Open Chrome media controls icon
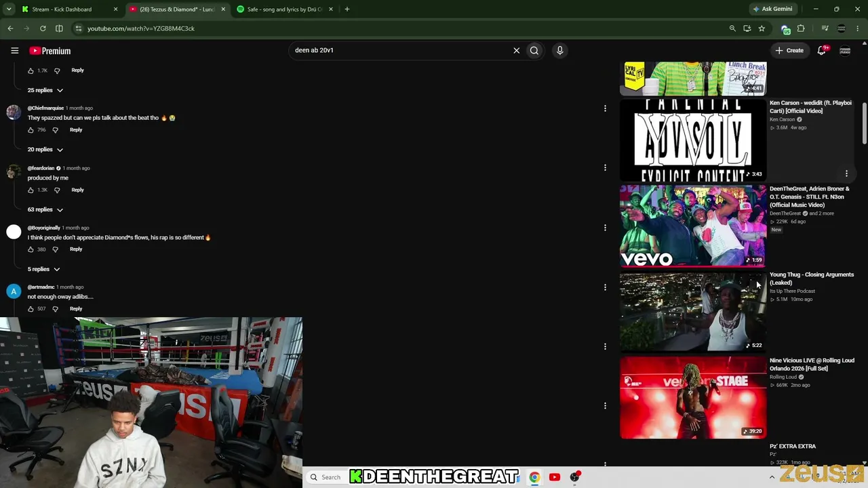This screenshot has width=868, height=488. pyautogui.click(x=825, y=28)
